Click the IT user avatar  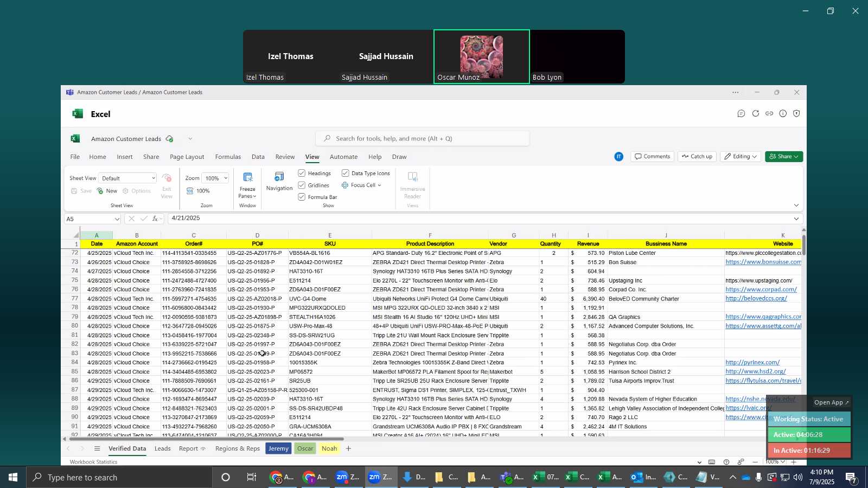tap(619, 157)
